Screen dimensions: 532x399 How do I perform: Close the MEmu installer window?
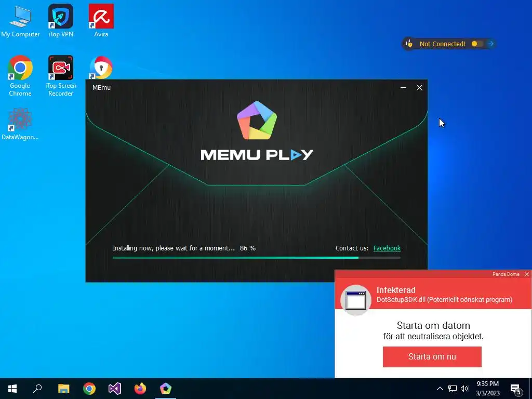pos(419,87)
